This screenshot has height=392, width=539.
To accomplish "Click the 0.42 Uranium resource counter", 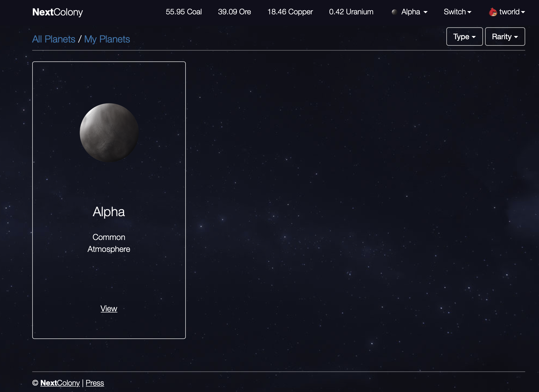I will (x=351, y=12).
